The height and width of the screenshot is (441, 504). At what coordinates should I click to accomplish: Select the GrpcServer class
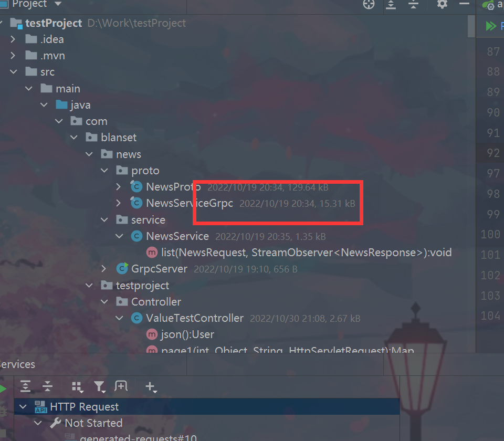tap(159, 269)
